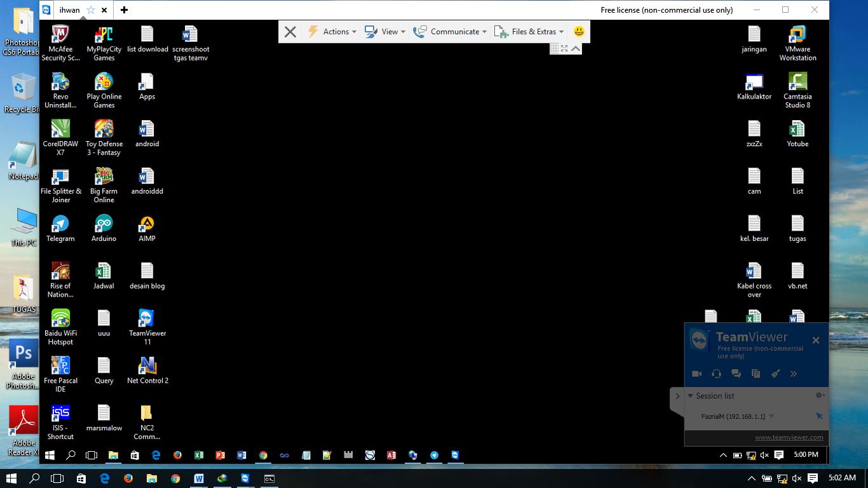The height and width of the screenshot is (488, 868).
Task: Open remote PowerPoint taskbar icon
Action: (x=220, y=455)
